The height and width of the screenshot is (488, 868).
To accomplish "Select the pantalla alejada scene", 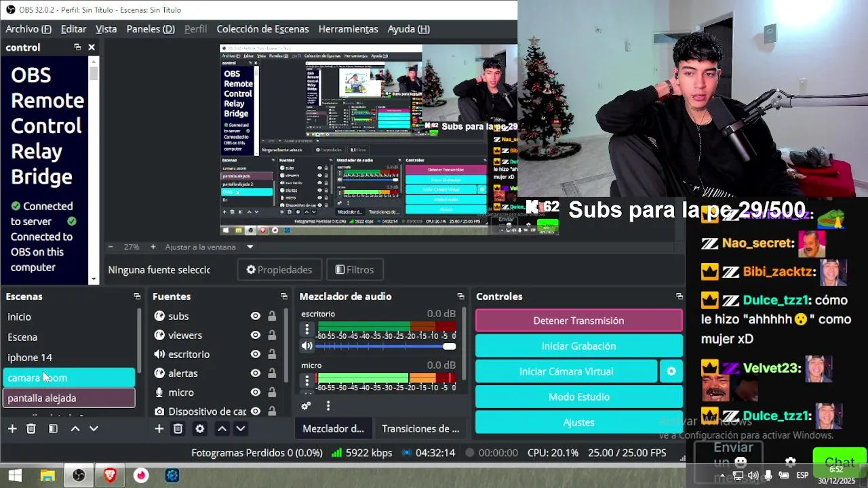I will point(69,398).
